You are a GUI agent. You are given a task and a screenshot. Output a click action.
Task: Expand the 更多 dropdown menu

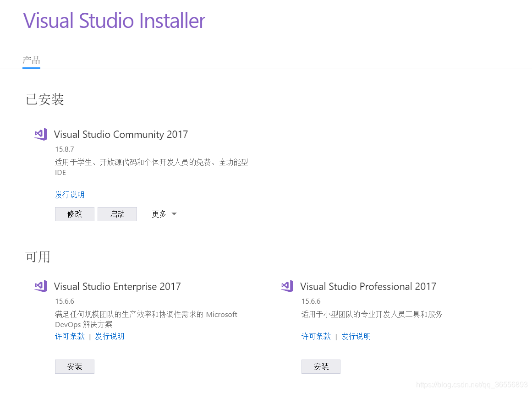click(x=164, y=214)
